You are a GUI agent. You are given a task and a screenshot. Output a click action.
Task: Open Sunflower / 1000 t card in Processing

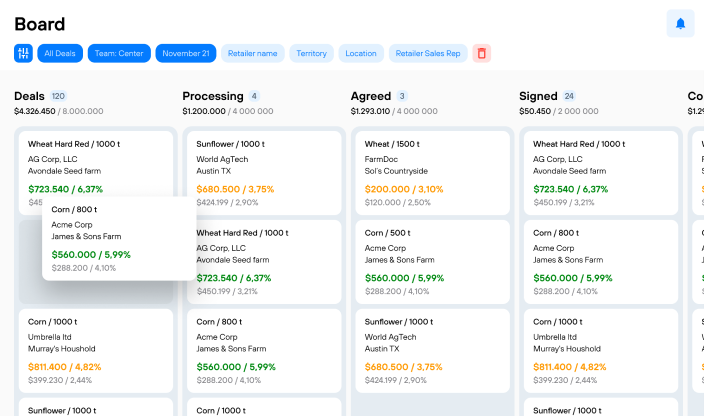[264, 173]
